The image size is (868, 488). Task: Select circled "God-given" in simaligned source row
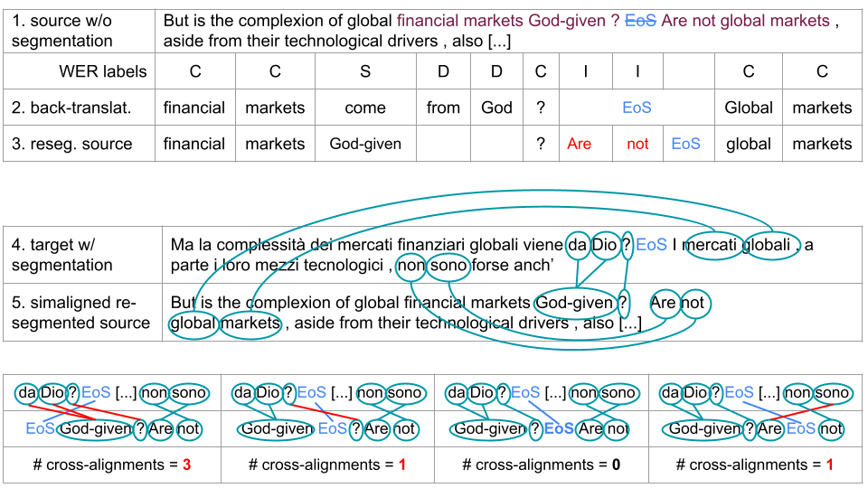[x=575, y=303]
